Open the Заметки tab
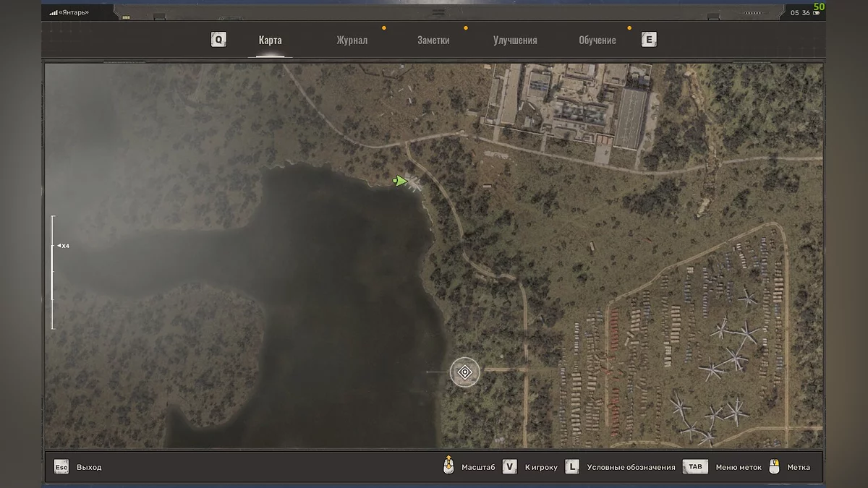Viewport: 868px width, 488px height. (433, 40)
